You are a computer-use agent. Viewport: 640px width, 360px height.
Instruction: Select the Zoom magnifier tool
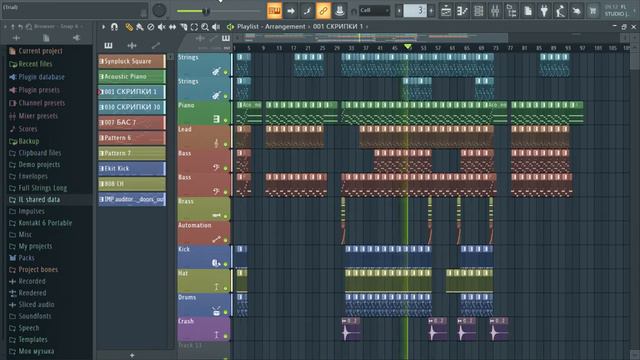pos(205,27)
